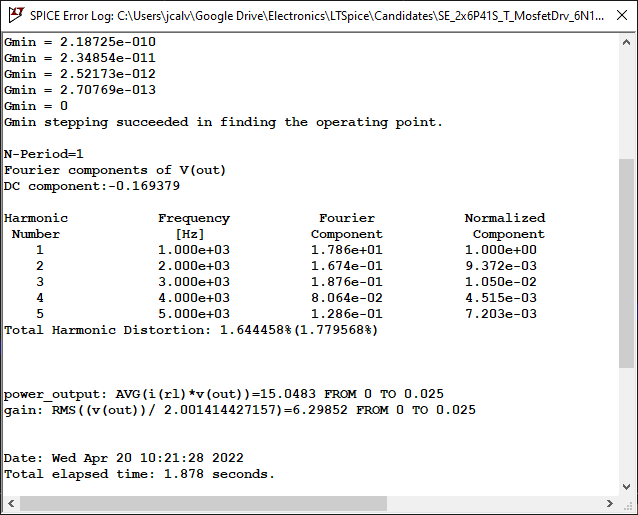Click the vertical scrollbar track above the thumb
Image resolution: width=638 pixels, height=515 pixels.
[x=627, y=105]
